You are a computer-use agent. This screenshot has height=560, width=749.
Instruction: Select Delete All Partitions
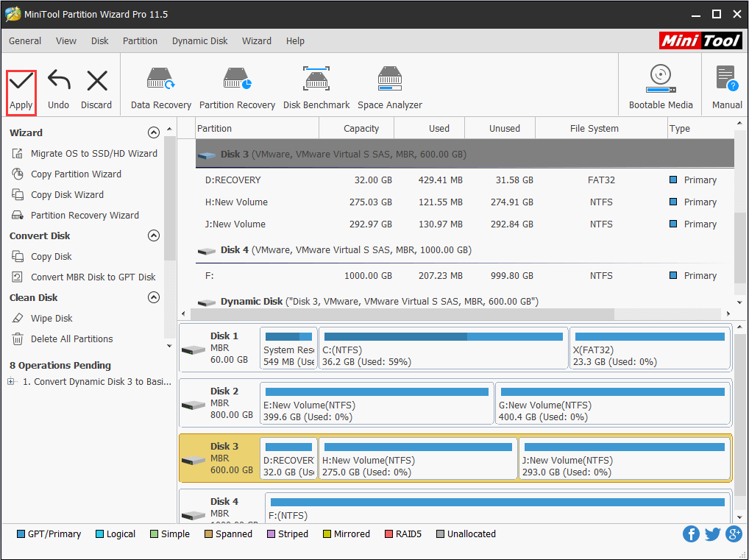pos(62,339)
